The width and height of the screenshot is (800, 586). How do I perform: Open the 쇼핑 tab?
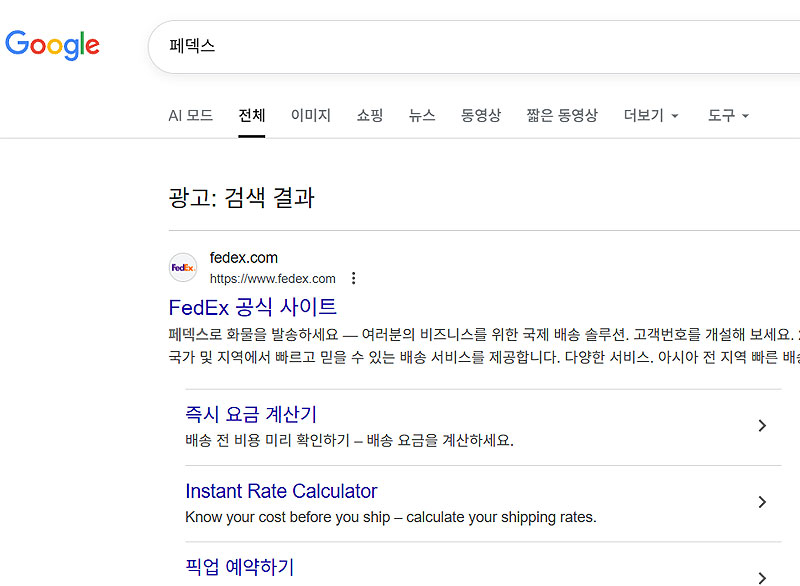coord(370,115)
